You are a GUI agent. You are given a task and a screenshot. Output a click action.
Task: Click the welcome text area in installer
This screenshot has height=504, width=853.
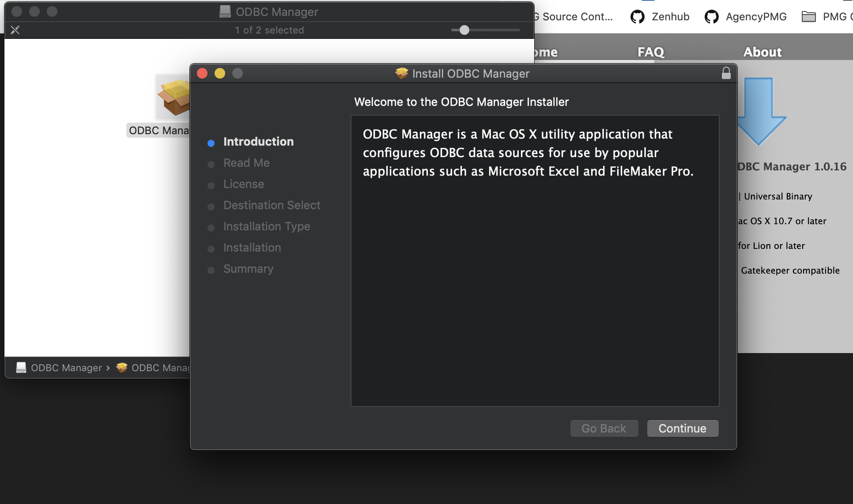[535, 261]
